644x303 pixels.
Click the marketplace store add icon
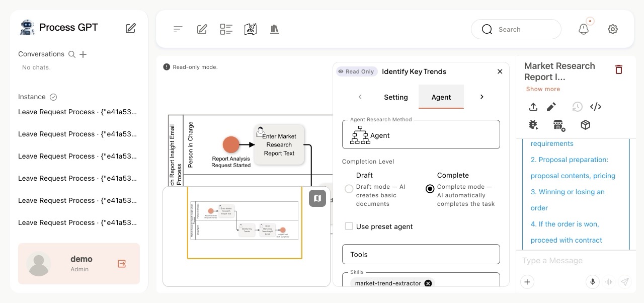559,125
